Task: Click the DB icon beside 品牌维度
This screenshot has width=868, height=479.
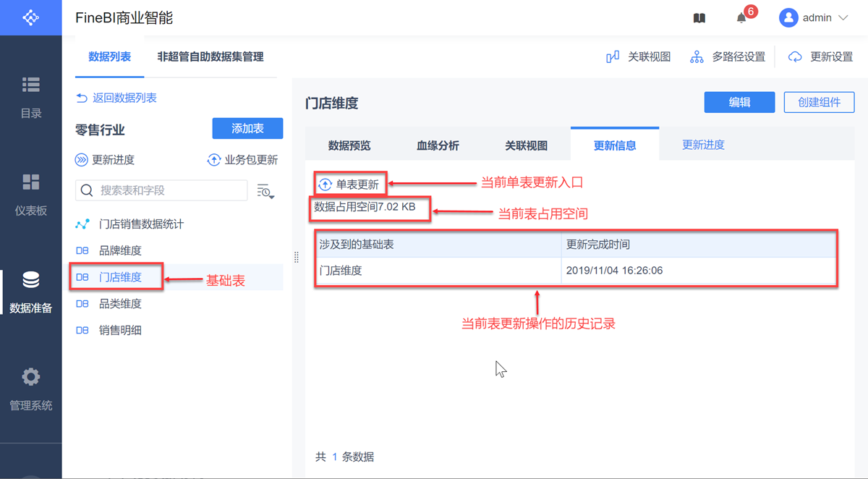Action: [x=82, y=250]
